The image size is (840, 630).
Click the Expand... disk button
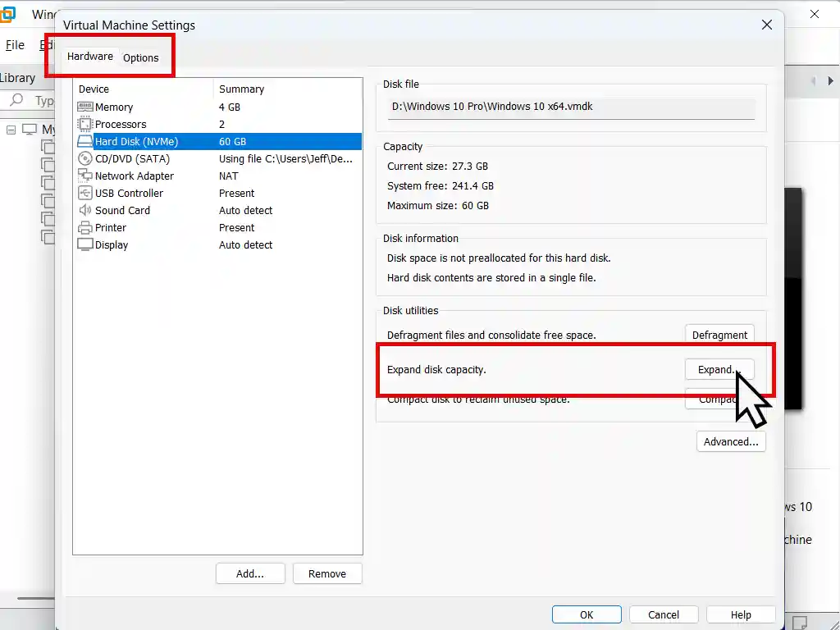tap(719, 370)
